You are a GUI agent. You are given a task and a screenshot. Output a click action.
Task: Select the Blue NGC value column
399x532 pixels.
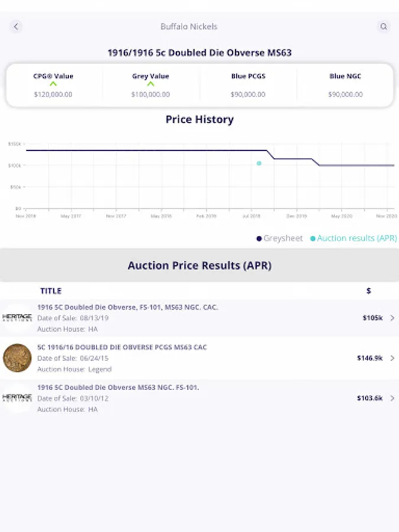(345, 85)
